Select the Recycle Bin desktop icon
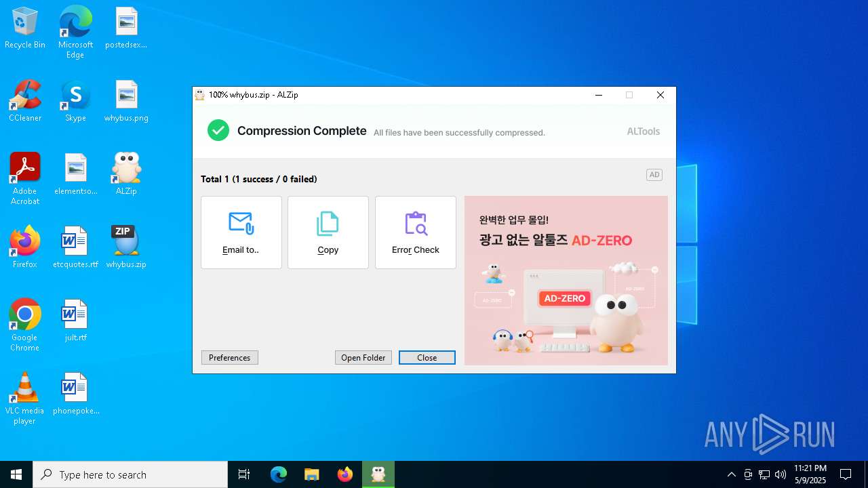This screenshot has height=488, width=868. [25, 28]
